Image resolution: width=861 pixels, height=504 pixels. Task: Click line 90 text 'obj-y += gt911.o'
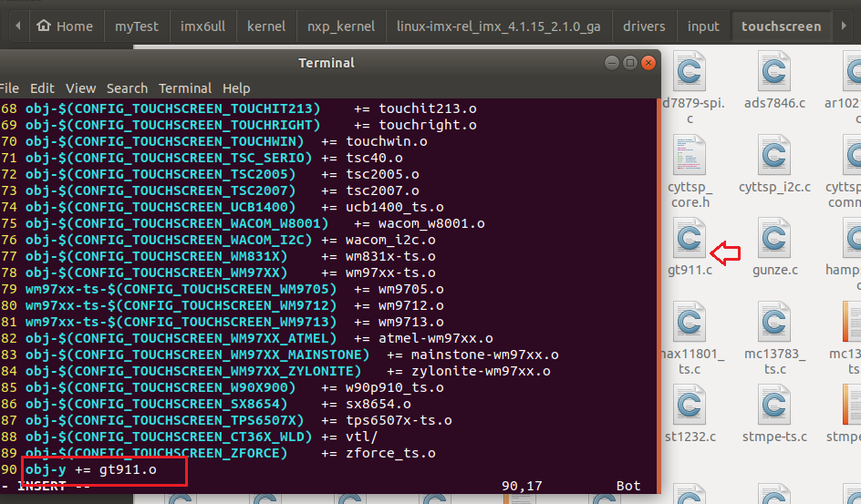[90, 470]
